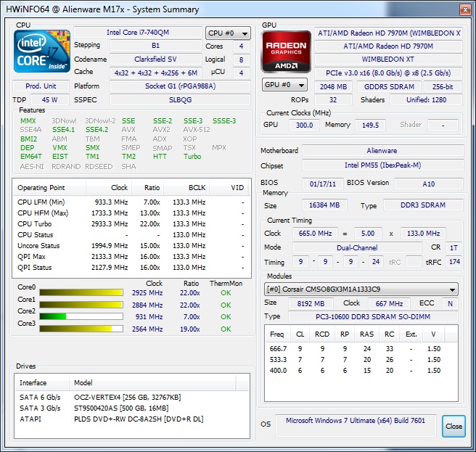The height and width of the screenshot is (452, 476).
Task: Click the PC3-10600 DDR3 SDRAM SO-DIMM field
Action: 373,317
